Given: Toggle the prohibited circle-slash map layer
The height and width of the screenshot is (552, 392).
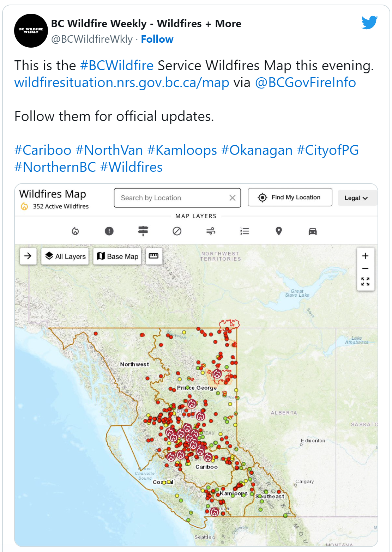Looking at the screenshot, I should 177,231.
